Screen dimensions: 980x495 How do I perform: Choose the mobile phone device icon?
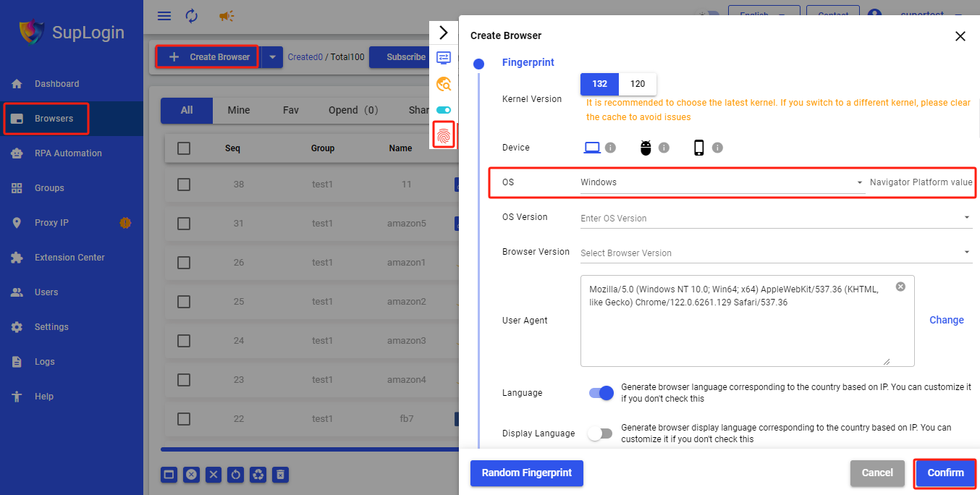699,148
